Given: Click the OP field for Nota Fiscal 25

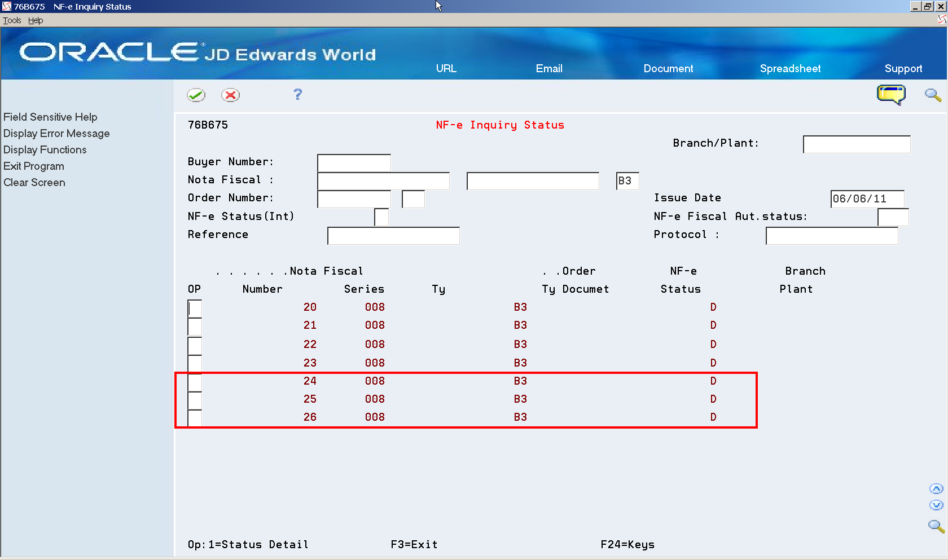Looking at the screenshot, I should click(x=195, y=400).
